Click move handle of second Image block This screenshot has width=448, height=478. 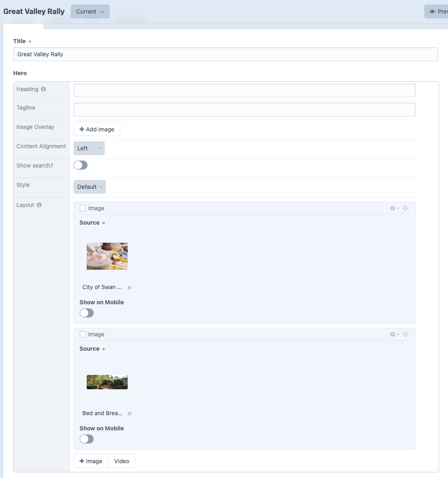pos(405,334)
